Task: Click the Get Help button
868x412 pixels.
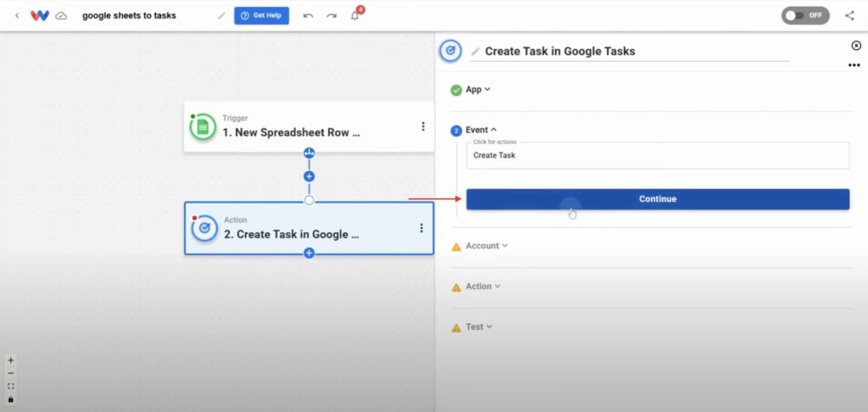Action: coord(261,15)
